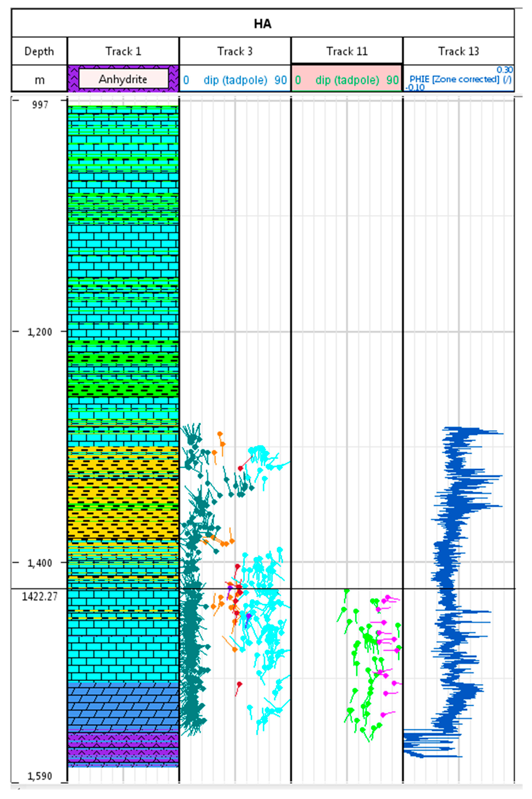Click the Track 11 header
The image size is (532, 799).
tap(347, 51)
